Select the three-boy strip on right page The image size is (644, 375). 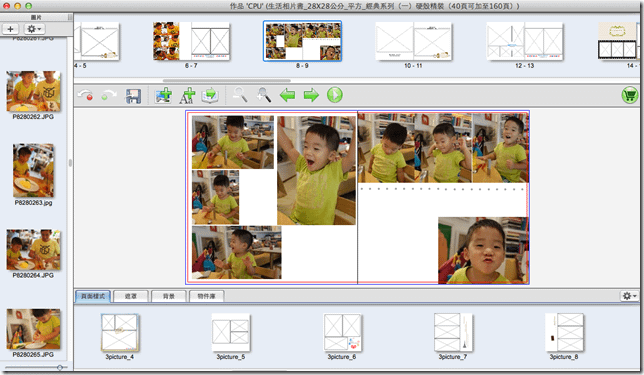coord(443,148)
